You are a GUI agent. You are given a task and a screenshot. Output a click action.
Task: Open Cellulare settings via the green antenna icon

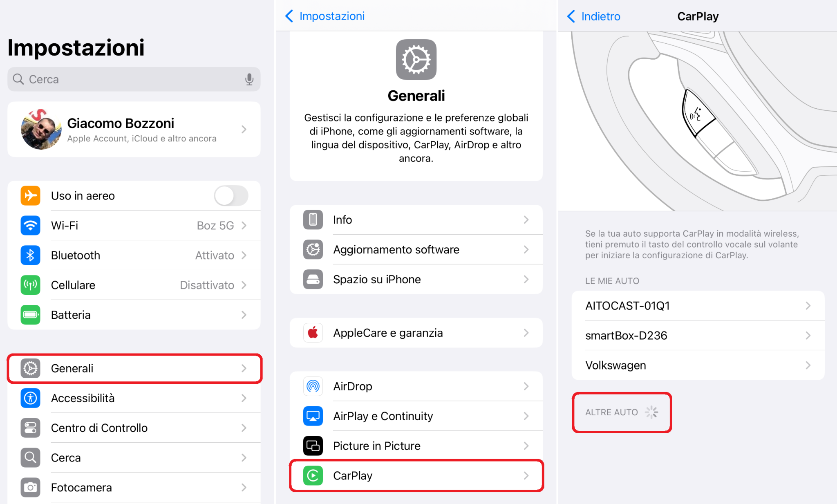pyautogui.click(x=30, y=285)
